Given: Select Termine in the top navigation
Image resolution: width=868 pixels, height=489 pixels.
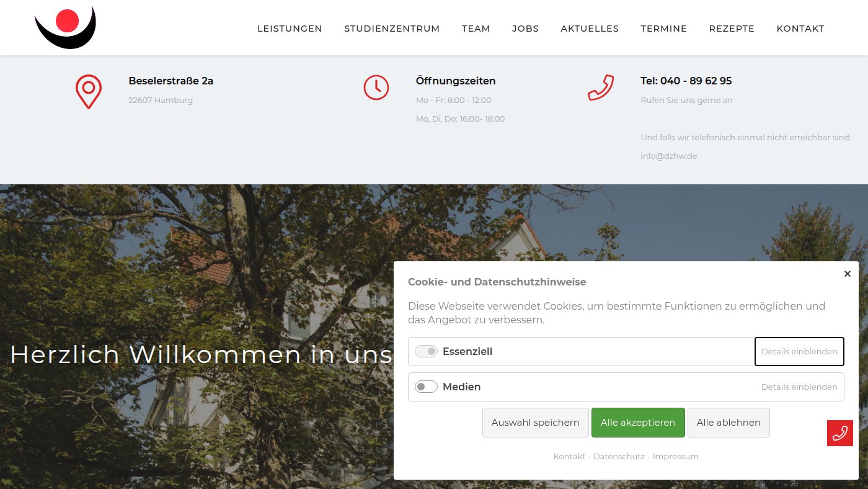Looking at the screenshot, I should [x=664, y=29].
